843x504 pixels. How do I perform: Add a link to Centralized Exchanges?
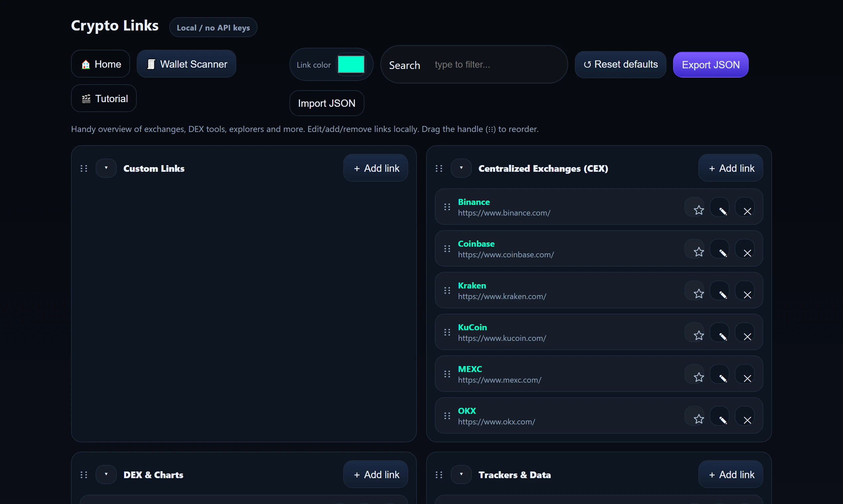pos(731,168)
